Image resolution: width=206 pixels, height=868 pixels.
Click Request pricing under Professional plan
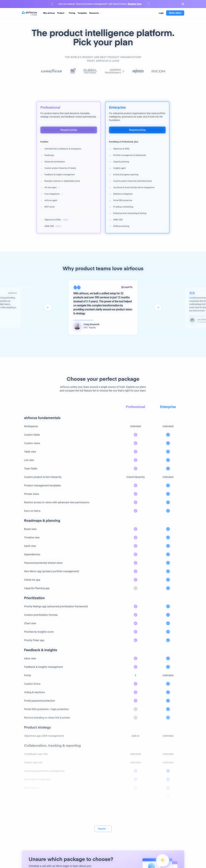click(69, 130)
